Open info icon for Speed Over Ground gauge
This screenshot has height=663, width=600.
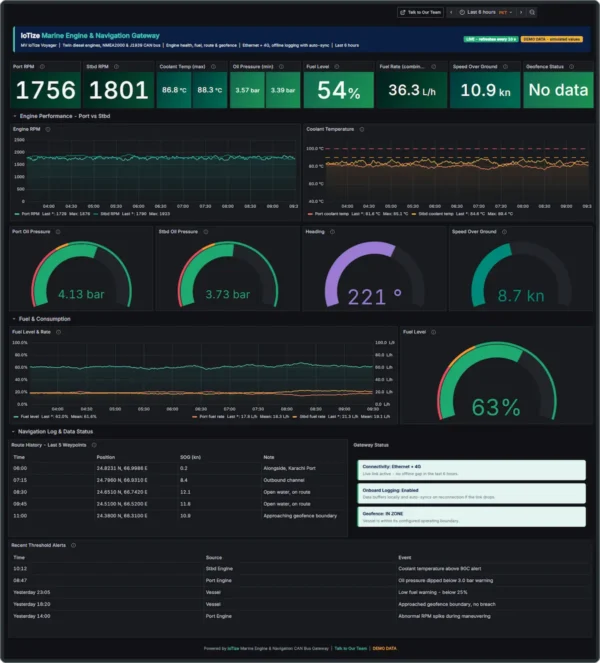click(x=504, y=232)
